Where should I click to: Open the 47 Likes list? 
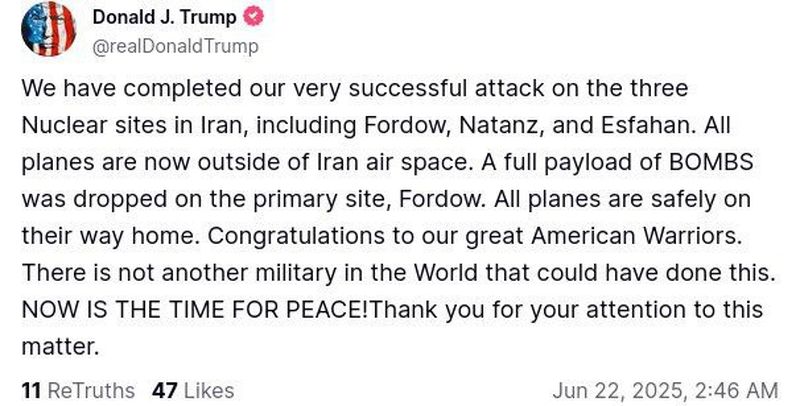[193, 391]
